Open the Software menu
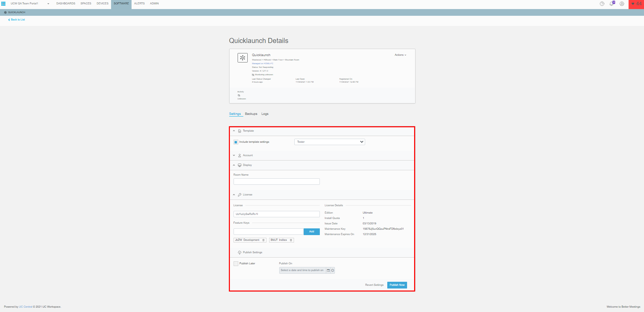 click(121, 4)
